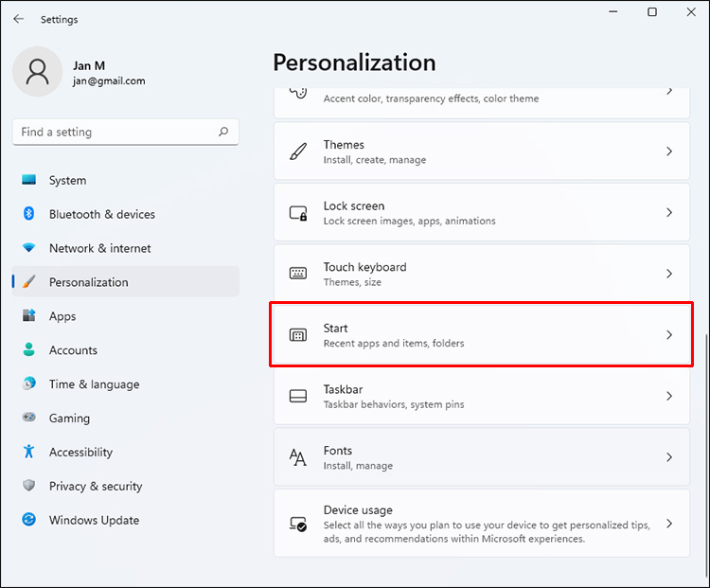This screenshot has height=588, width=710.
Task: Click the search magnifier icon
Action: (223, 133)
